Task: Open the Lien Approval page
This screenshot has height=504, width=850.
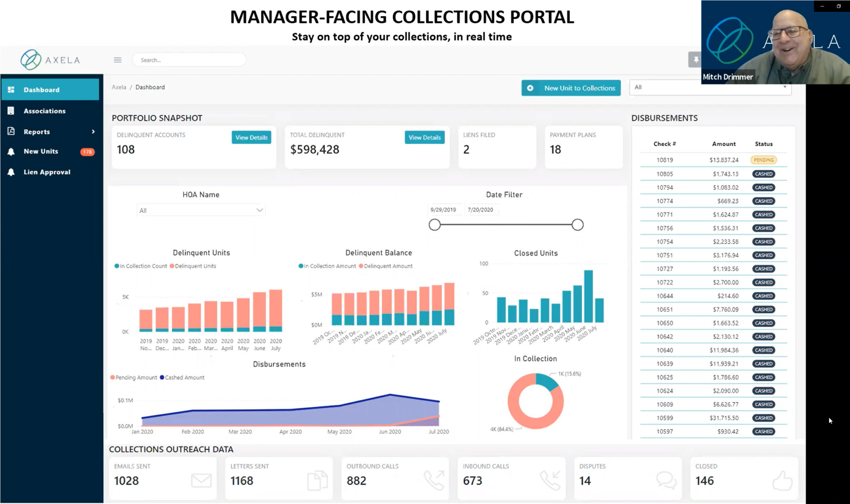Action: [47, 172]
